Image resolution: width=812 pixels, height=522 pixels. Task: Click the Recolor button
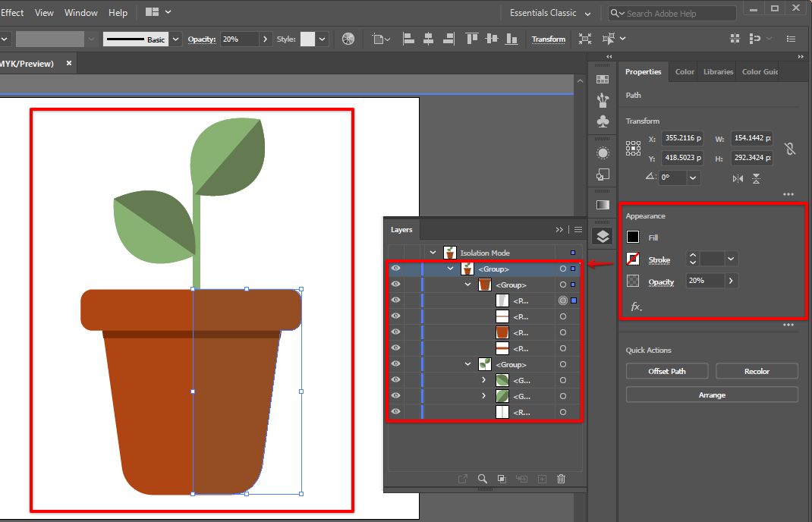[x=757, y=372]
